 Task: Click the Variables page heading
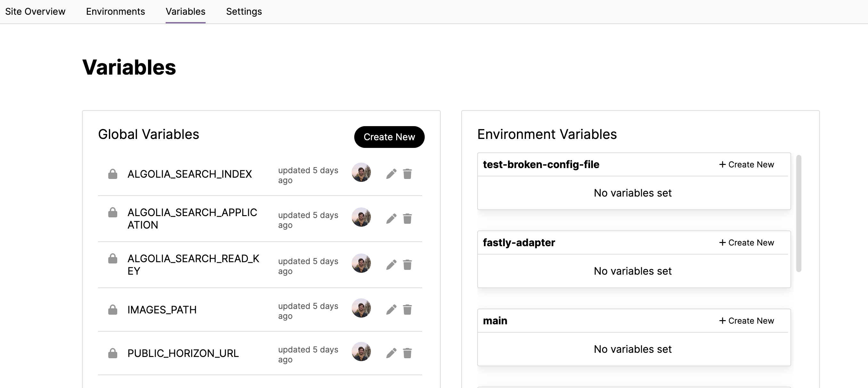[x=129, y=67]
